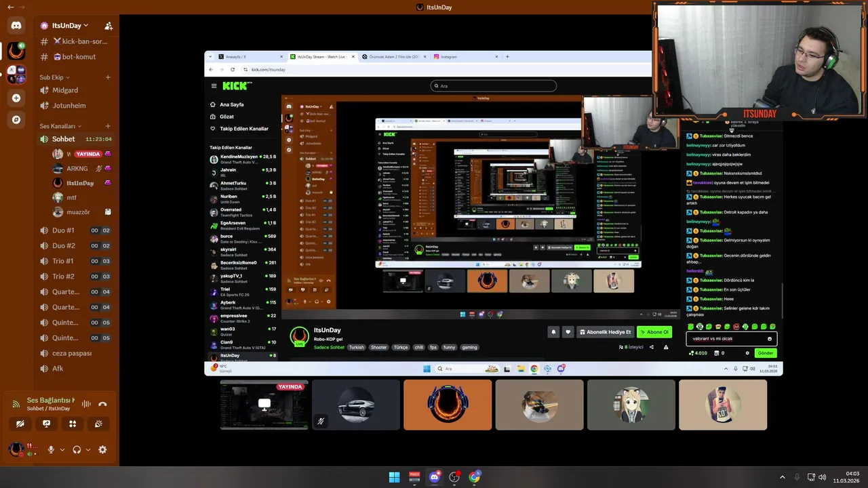This screenshot has width=868, height=488.
Task: Toggle screen sharing in voice panel
Action: [x=46, y=424]
